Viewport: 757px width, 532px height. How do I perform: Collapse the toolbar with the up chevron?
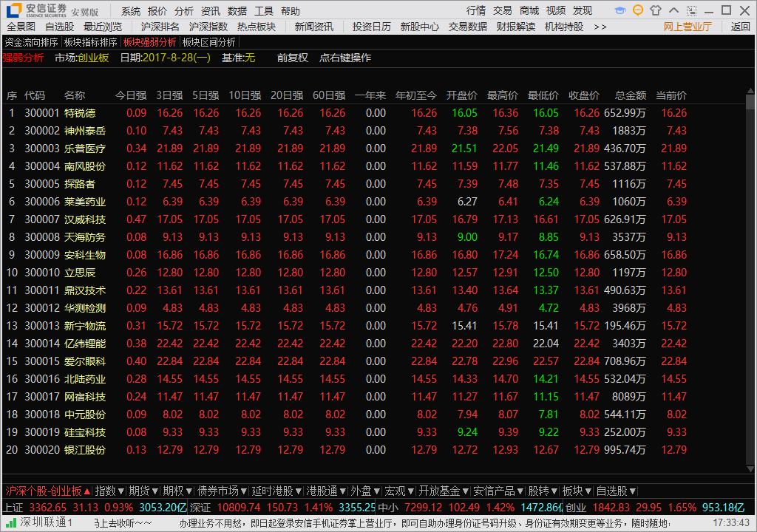click(x=674, y=10)
